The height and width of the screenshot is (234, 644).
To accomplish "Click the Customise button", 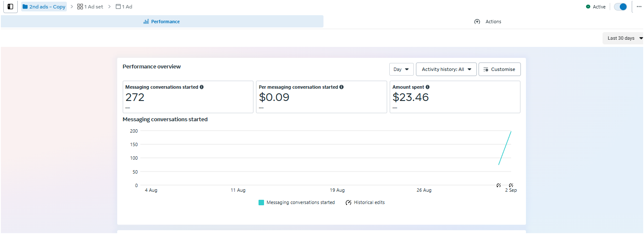I will tap(499, 69).
